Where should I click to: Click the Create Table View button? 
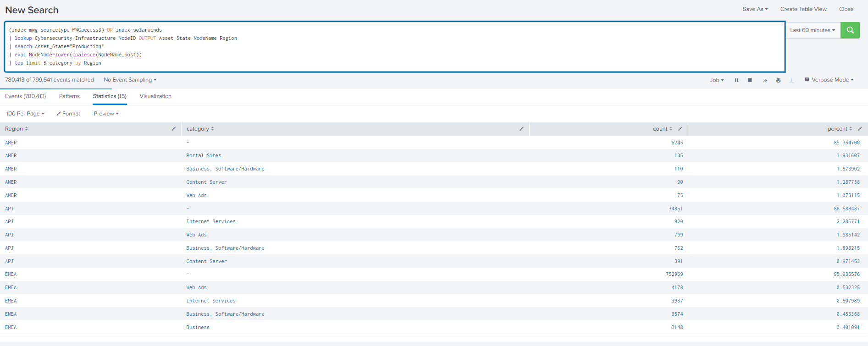point(803,9)
